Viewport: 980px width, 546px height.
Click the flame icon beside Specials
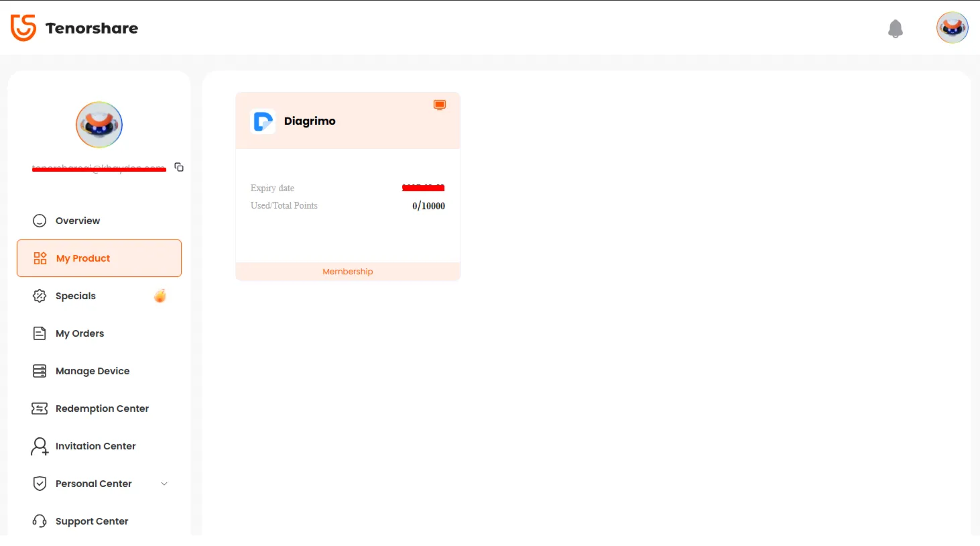[160, 296]
